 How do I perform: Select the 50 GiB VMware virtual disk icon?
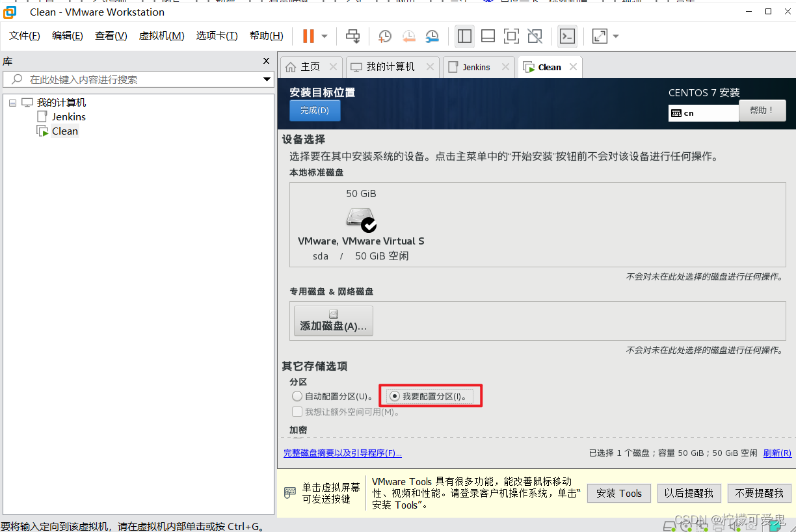pyautogui.click(x=361, y=220)
